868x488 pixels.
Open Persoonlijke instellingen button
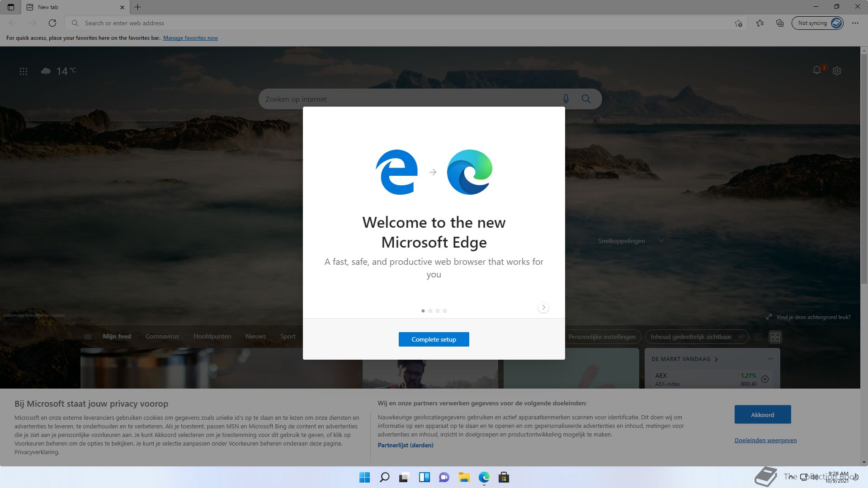tap(602, 337)
